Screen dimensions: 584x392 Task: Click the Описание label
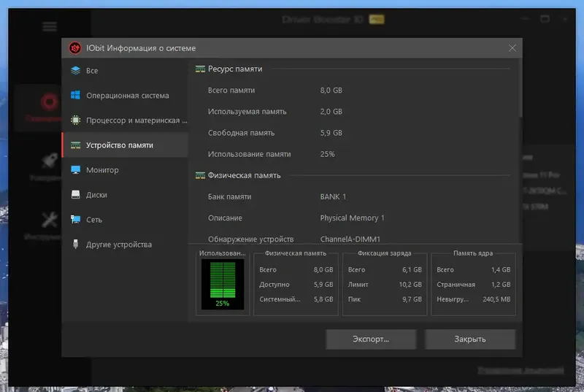click(225, 218)
